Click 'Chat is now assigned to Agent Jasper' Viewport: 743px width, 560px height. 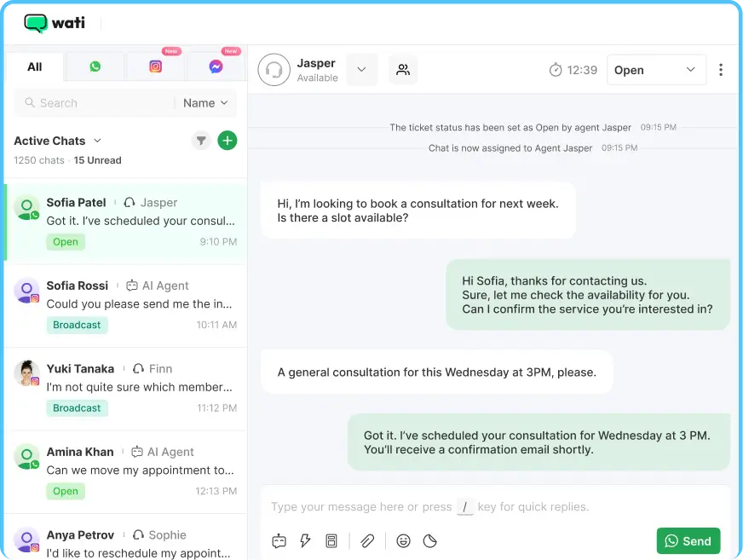click(510, 148)
